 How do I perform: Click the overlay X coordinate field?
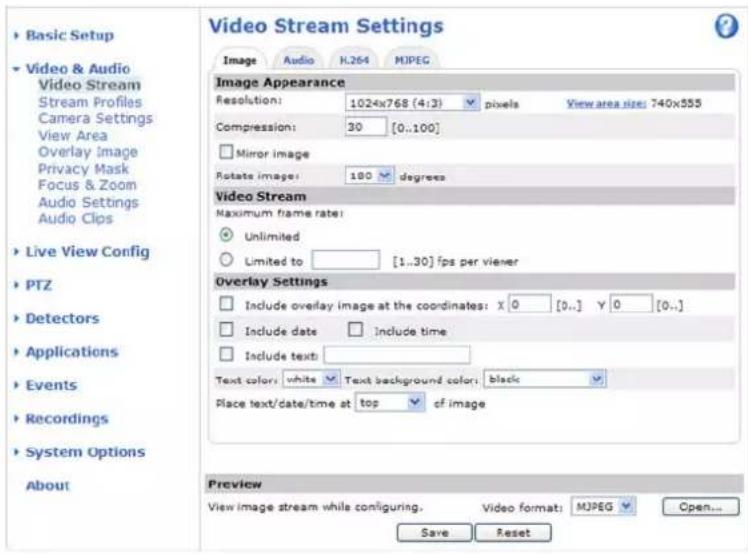[530, 304]
